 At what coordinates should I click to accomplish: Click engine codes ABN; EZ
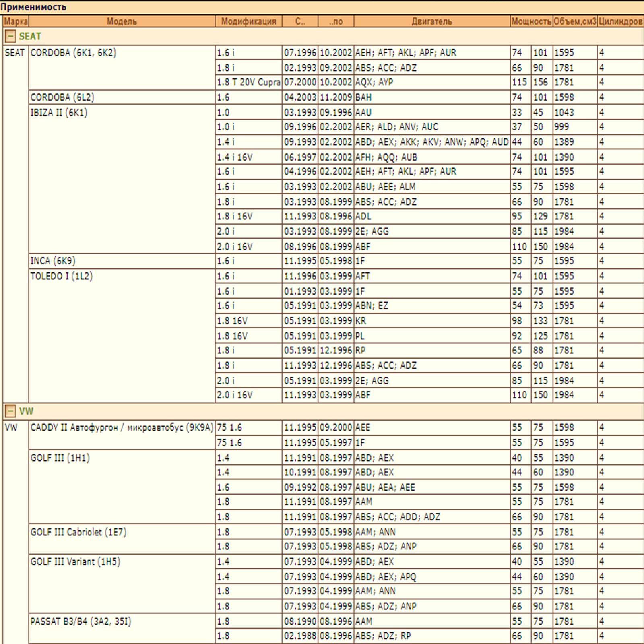click(x=372, y=305)
